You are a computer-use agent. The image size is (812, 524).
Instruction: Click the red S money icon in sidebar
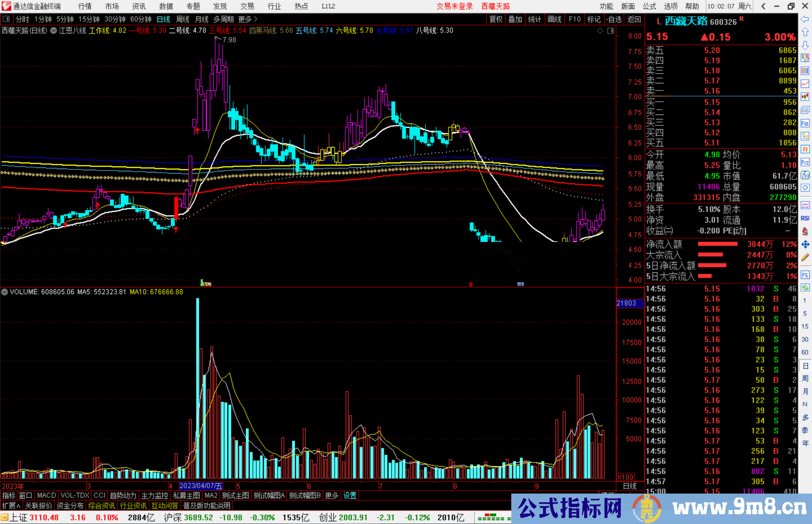tap(805, 231)
